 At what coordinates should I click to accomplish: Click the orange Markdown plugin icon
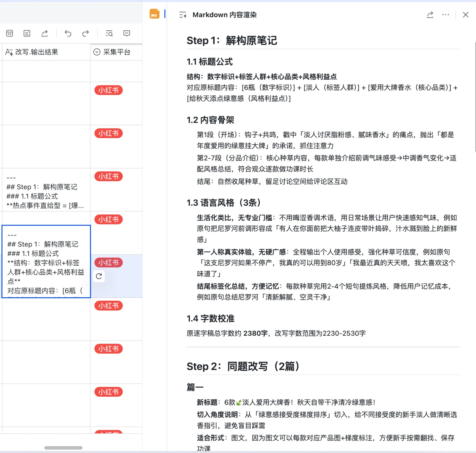pos(154,14)
